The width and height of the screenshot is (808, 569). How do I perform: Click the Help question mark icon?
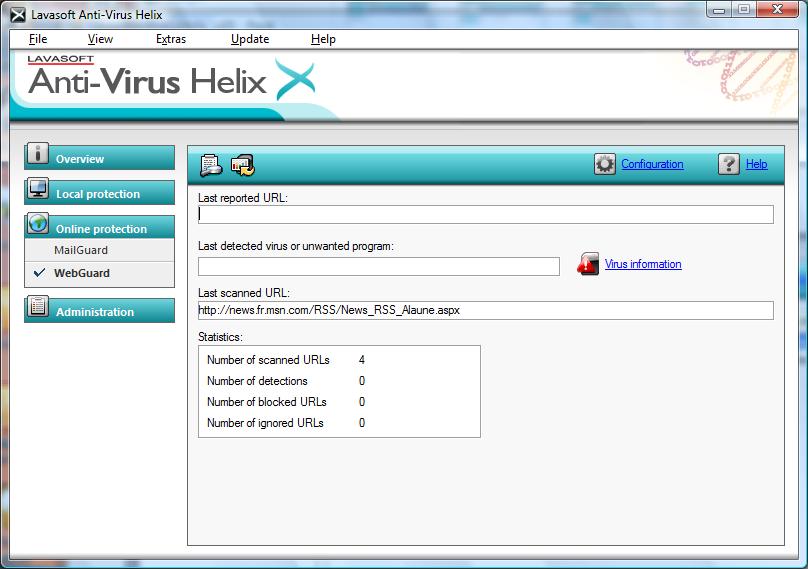(x=729, y=165)
